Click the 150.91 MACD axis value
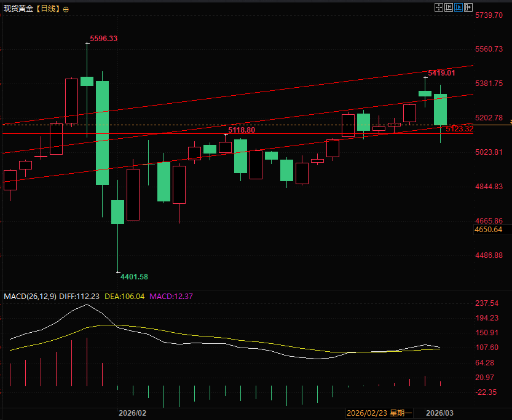512x420 pixels. (x=487, y=333)
